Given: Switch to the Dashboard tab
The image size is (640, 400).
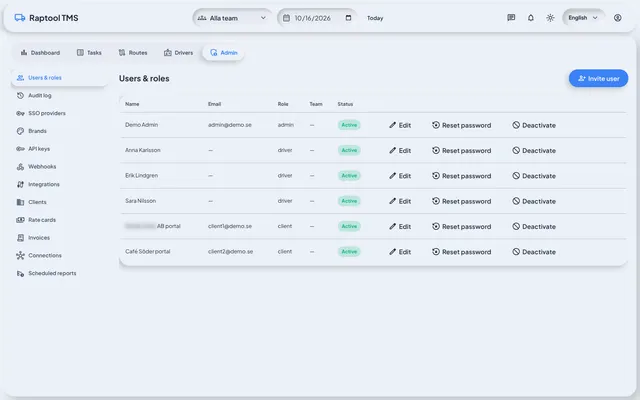Looking at the screenshot, I should (x=40, y=53).
